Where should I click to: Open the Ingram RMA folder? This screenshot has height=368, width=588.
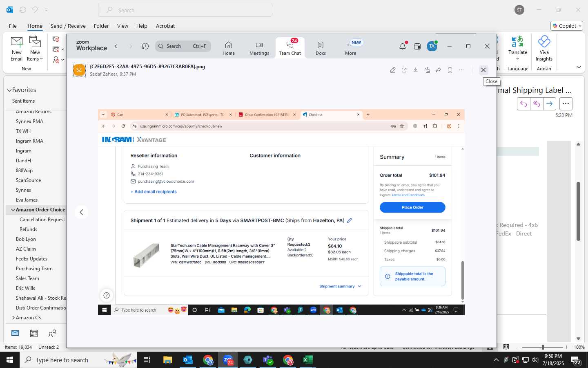[29, 141]
